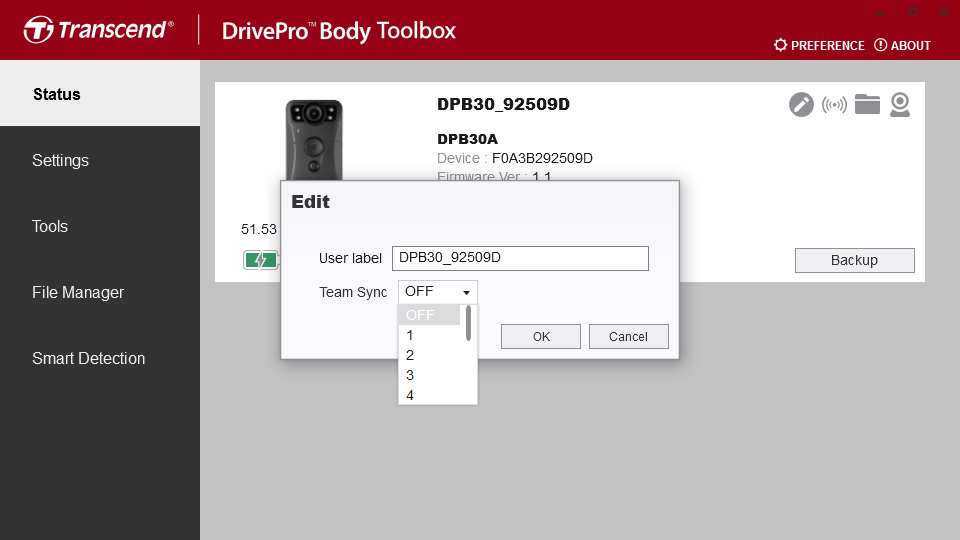Open PREFERENCE gear in header
The image size is (960, 540).
(819, 45)
